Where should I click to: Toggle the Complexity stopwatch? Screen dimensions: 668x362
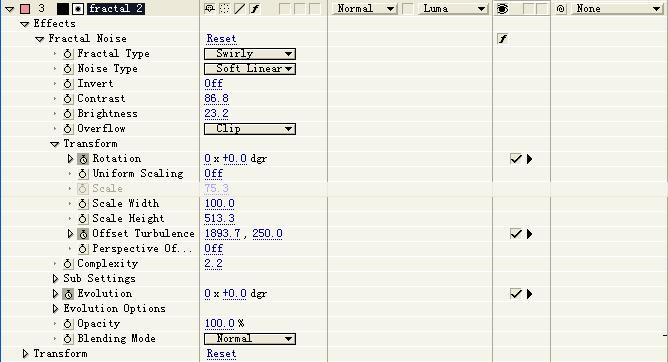tap(68, 264)
